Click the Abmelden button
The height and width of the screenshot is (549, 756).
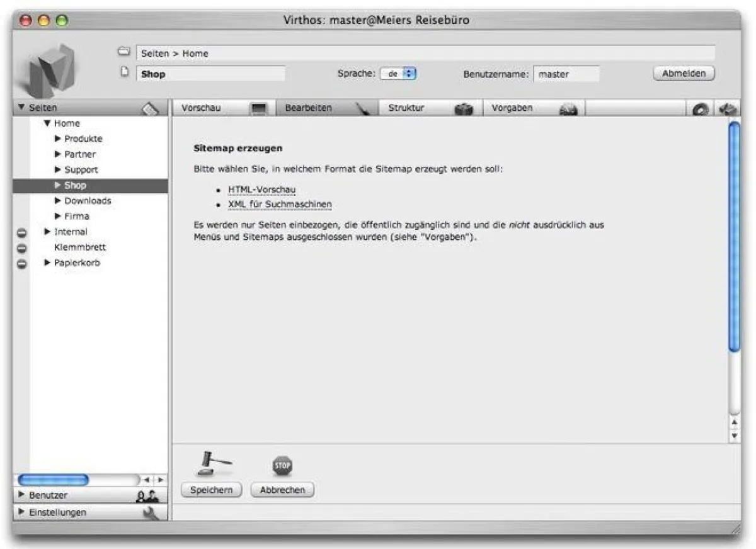tap(684, 72)
